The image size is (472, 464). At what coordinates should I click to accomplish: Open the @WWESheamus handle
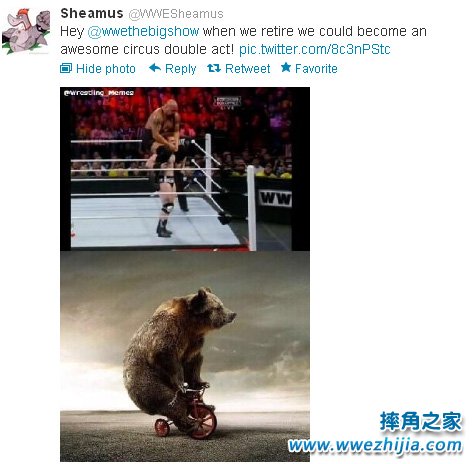tap(176, 14)
